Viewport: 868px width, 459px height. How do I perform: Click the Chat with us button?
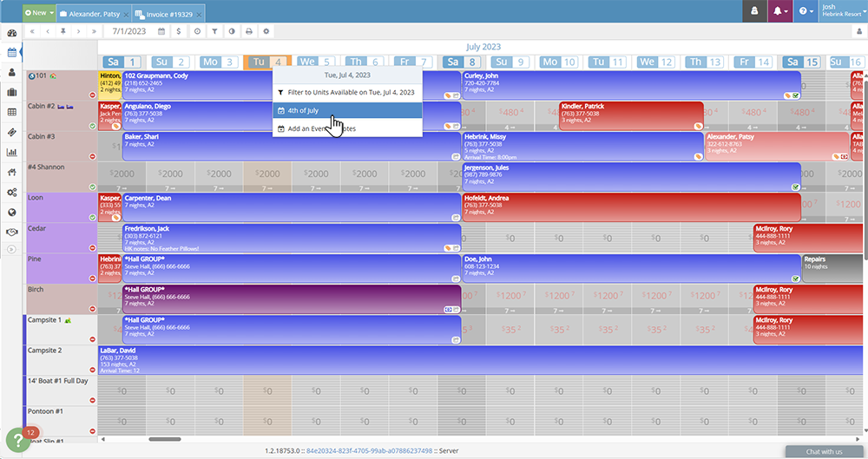[x=824, y=451]
